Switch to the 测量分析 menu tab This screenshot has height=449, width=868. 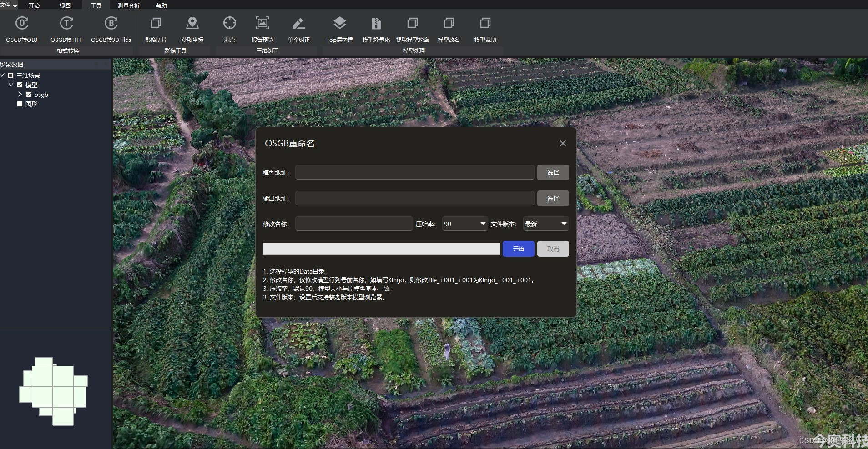click(x=129, y=5)
